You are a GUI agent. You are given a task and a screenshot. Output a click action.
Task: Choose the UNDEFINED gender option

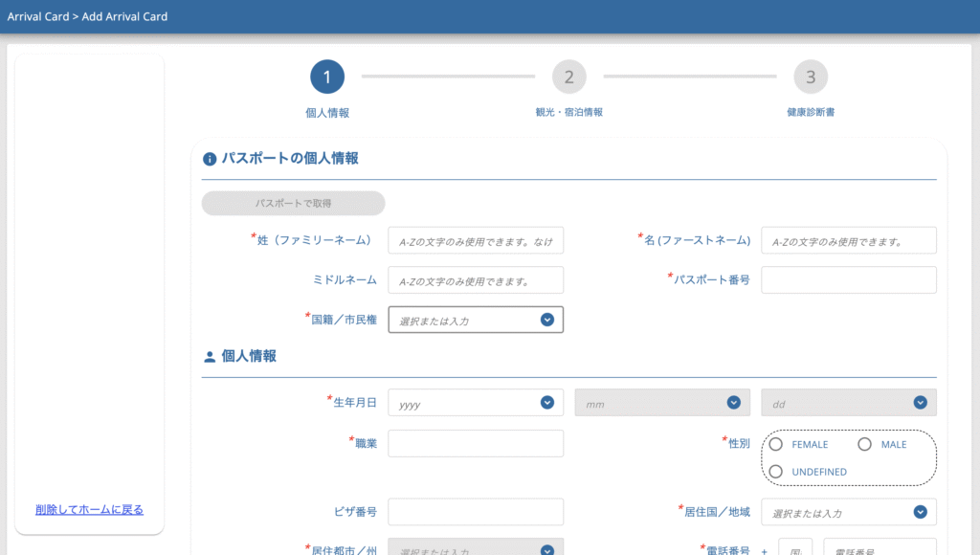tap(776, 471)
